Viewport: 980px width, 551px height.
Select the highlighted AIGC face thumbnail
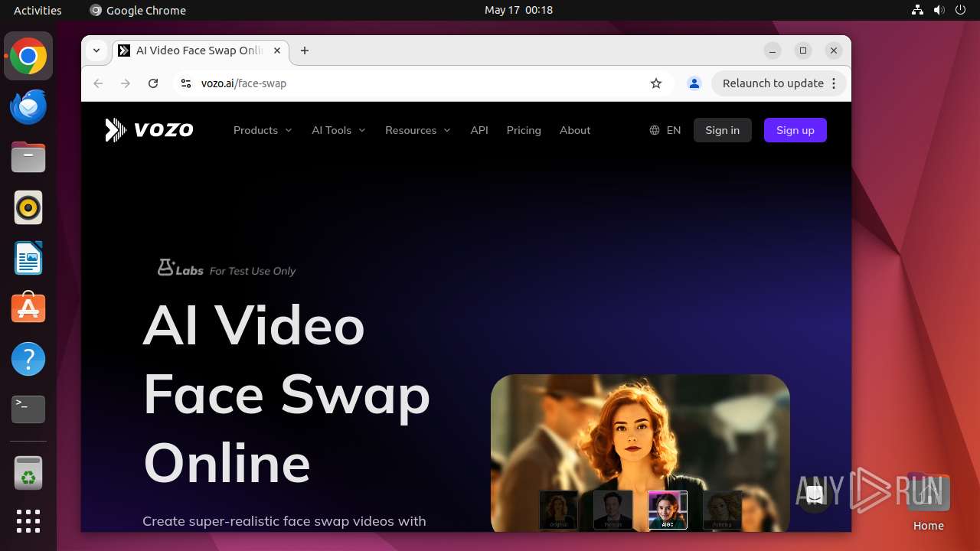(668, 510)
